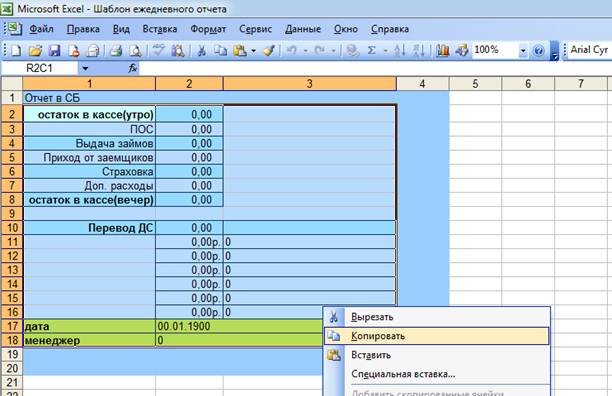Select column header 2
This screenshot has width=612, height=396.
189,83
